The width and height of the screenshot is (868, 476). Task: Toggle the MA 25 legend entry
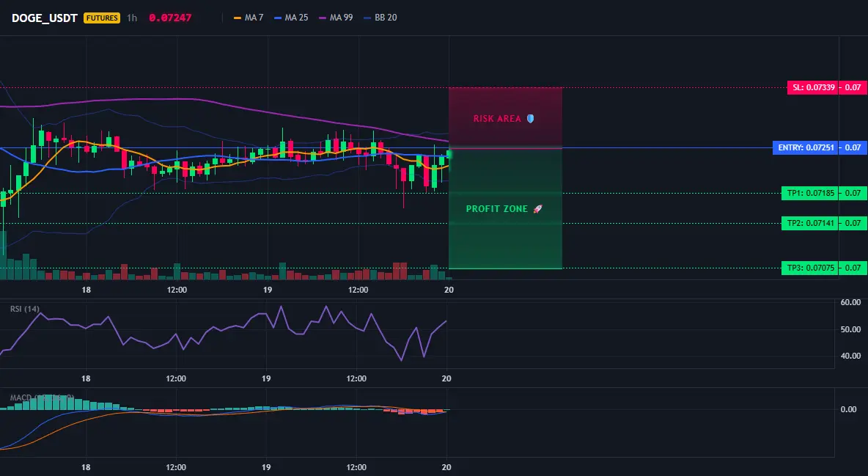click(291, 18)
